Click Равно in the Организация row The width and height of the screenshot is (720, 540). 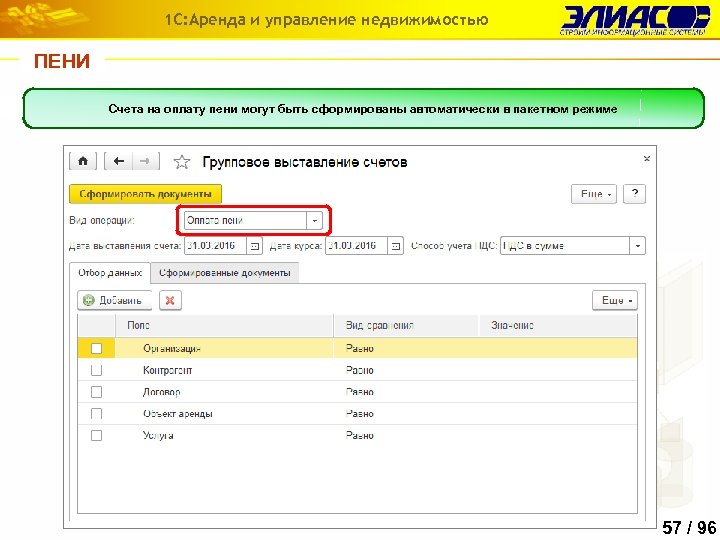(x=360, y=349)
